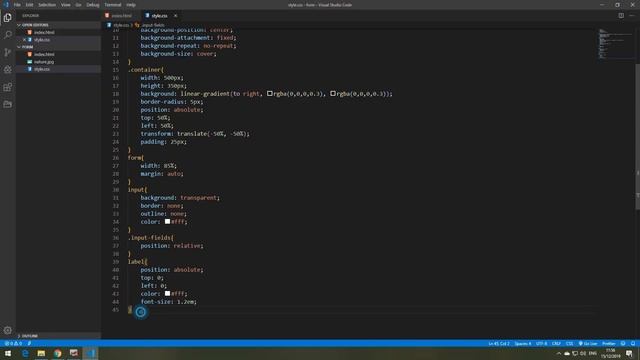
Task: Open the Debug view in activity bar
Action: pos(8,69)
